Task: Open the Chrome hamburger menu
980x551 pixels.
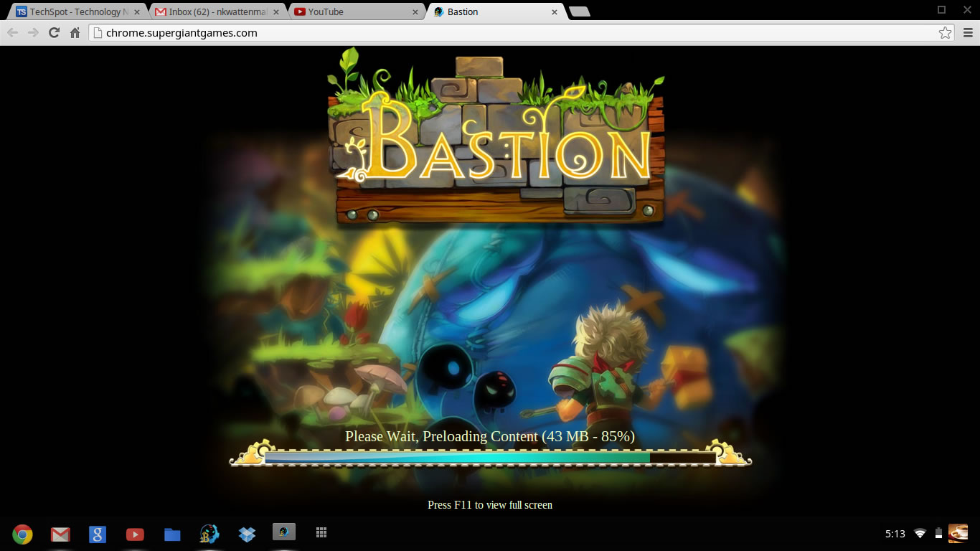Action: 968,32
